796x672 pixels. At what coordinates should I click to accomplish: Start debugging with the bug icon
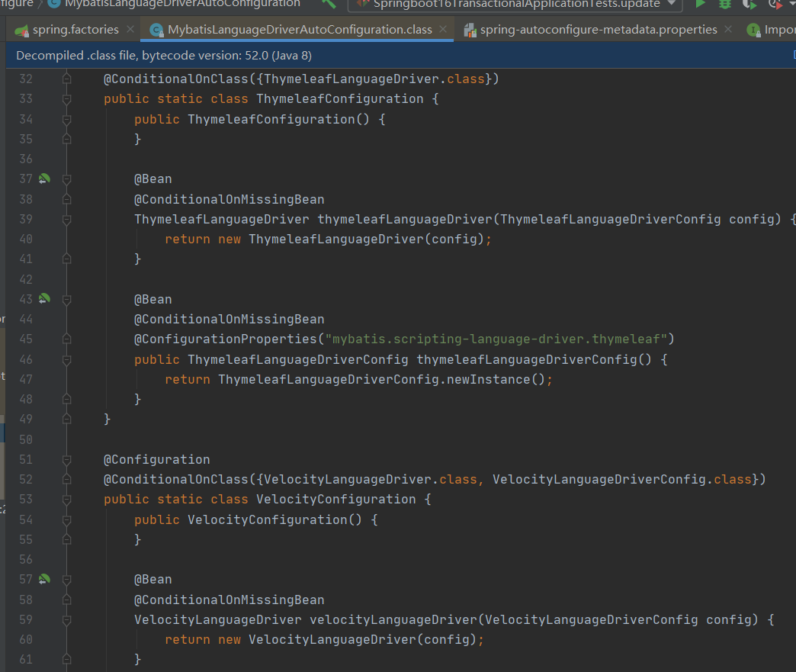tap(725, 4)
